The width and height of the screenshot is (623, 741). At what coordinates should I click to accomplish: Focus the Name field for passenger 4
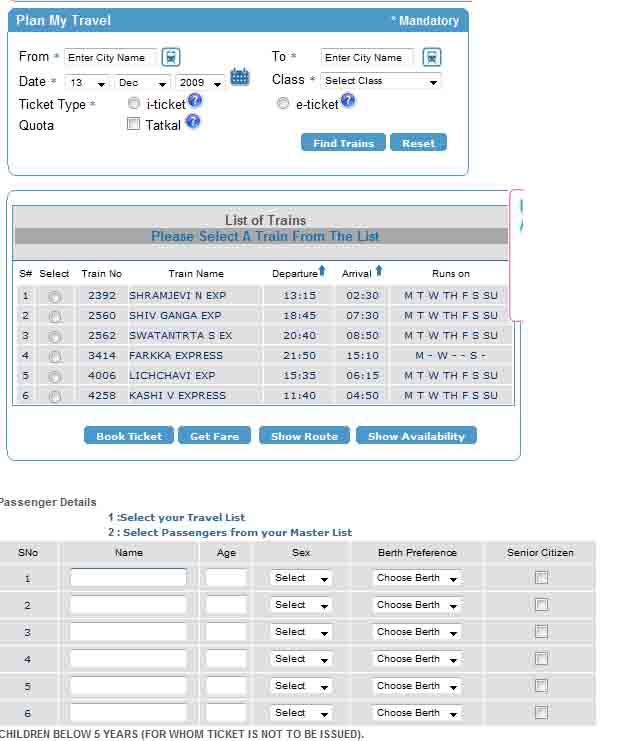128,659
